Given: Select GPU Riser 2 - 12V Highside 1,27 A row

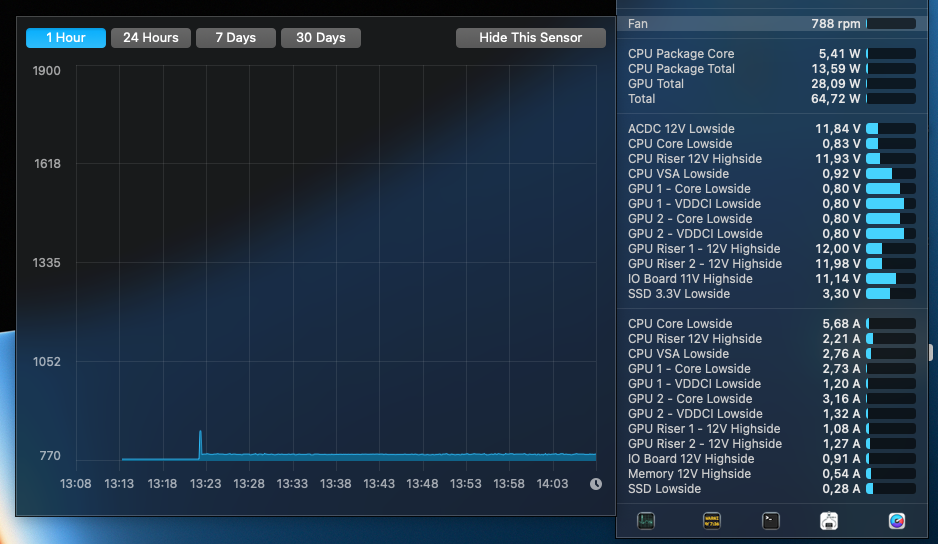Looking at the screenshot, I should [x=772, y=443].
